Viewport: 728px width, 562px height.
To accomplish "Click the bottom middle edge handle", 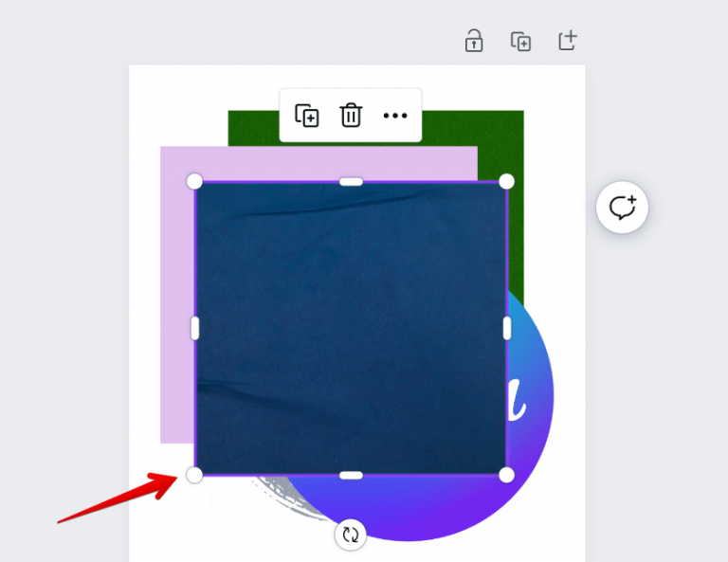I will pyautogui.click(x=351, y=475).
